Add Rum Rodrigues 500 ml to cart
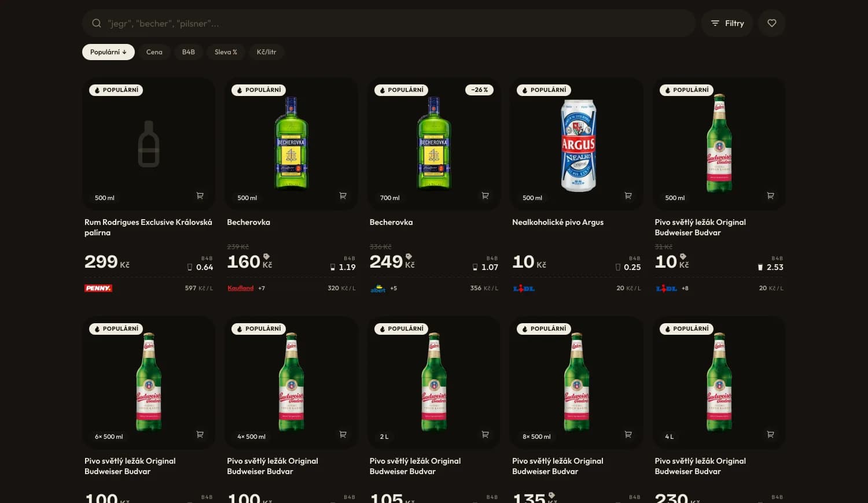 tap(200, 196)
